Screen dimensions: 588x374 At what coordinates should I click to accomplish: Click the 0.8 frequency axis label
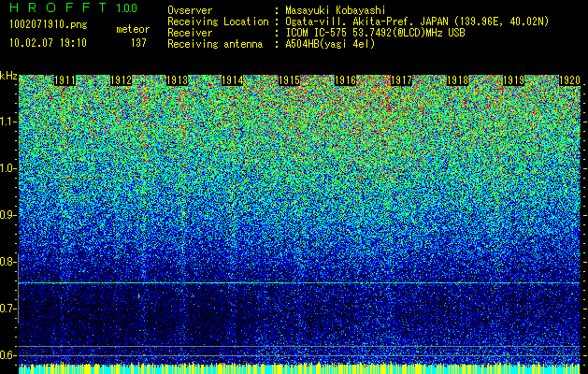(7, 262)
